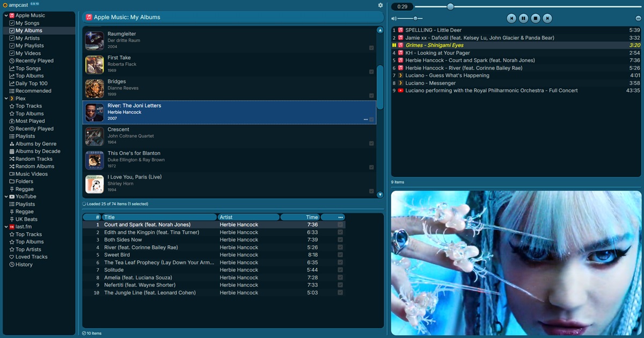Select KH - Looking at Your Pager

[x=516, y=53]
